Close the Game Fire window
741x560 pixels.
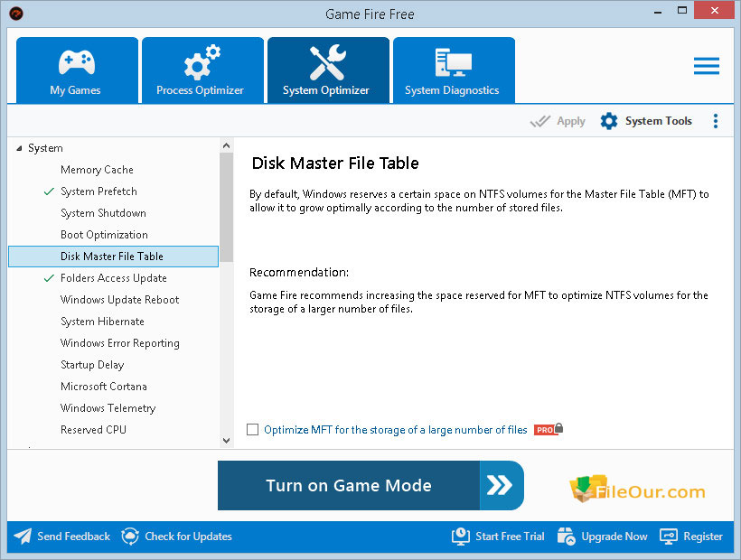pyautogui.click(x=715, y=11)
